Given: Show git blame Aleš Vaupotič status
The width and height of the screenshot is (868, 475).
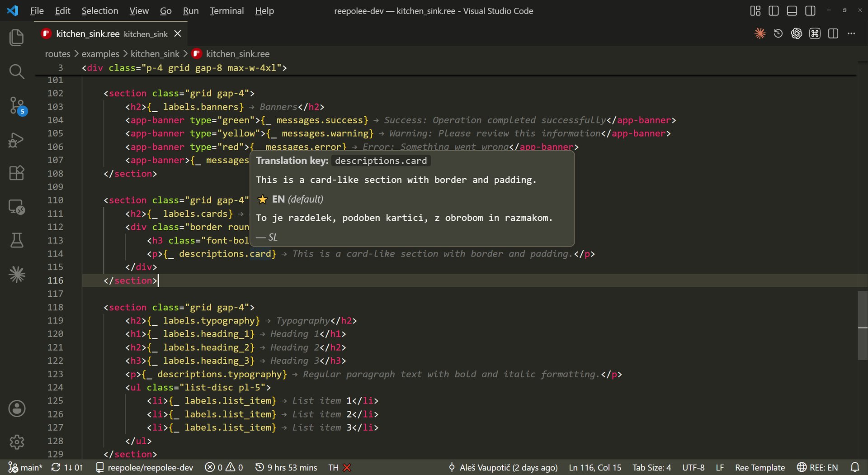Looking at the screenshot, I should [x=503, y=467].
